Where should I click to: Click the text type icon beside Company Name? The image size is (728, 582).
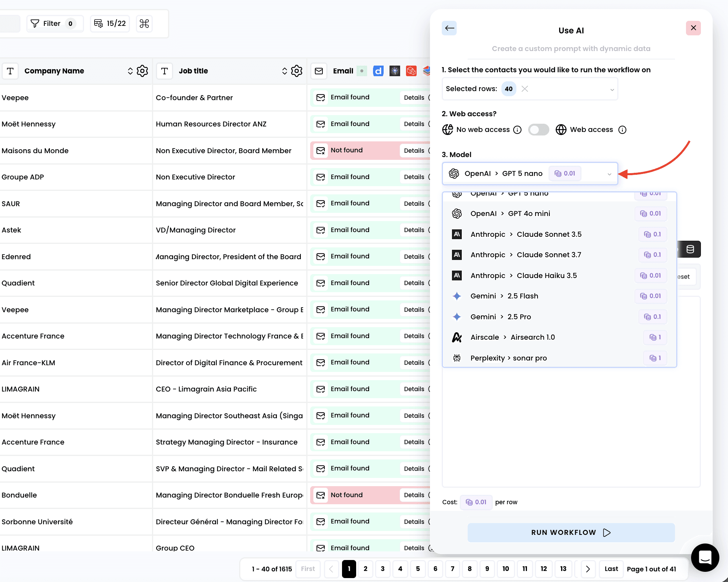coord(10,71)
